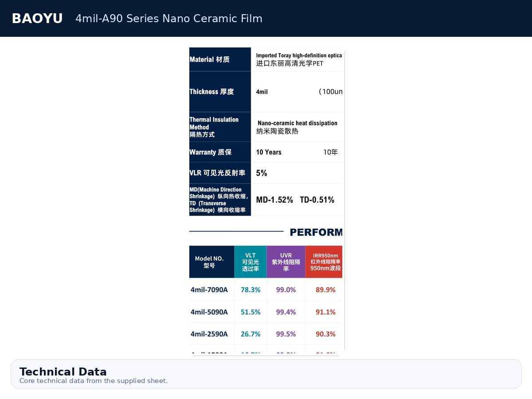Click the Model NO. 型号 column header
This screenshot has width=532, height=399.
[211, 262]
